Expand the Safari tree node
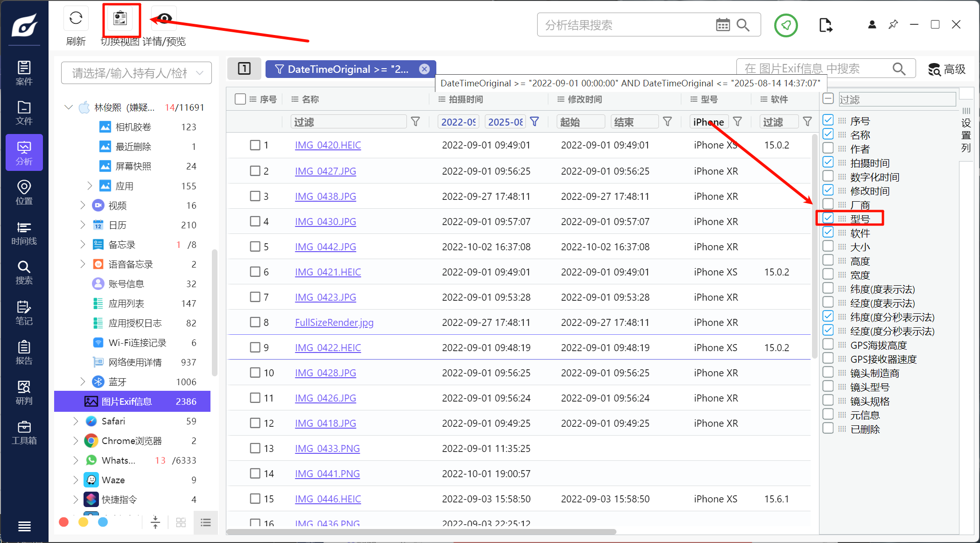This screenshot has width=980, height=543. click(x=76, y=421)
